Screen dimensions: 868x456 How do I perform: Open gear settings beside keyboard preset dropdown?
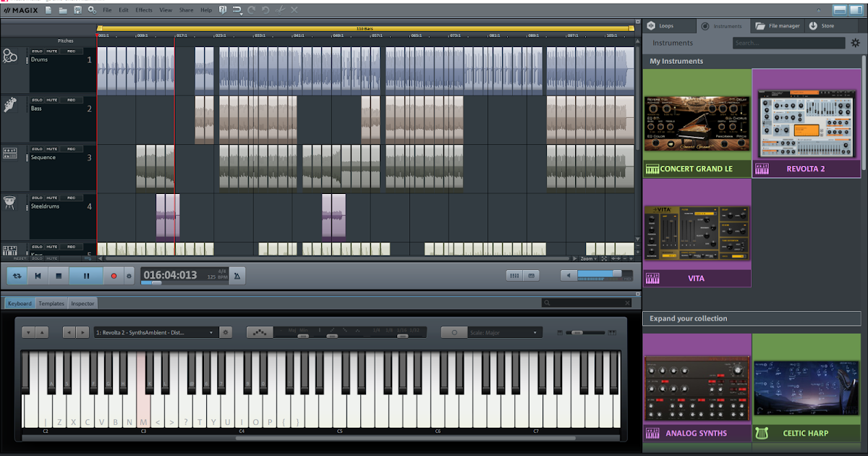point(226,332)
